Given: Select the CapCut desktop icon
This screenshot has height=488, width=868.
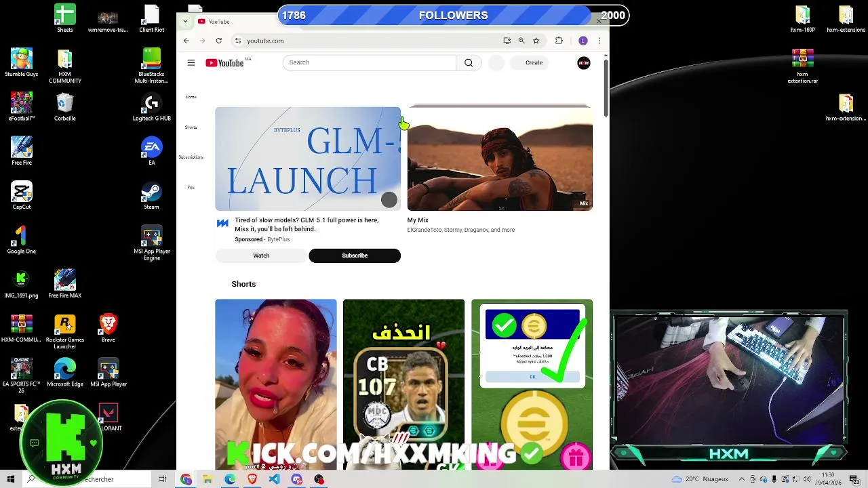Looking at the screenshot, I should (x=22, y=196).
